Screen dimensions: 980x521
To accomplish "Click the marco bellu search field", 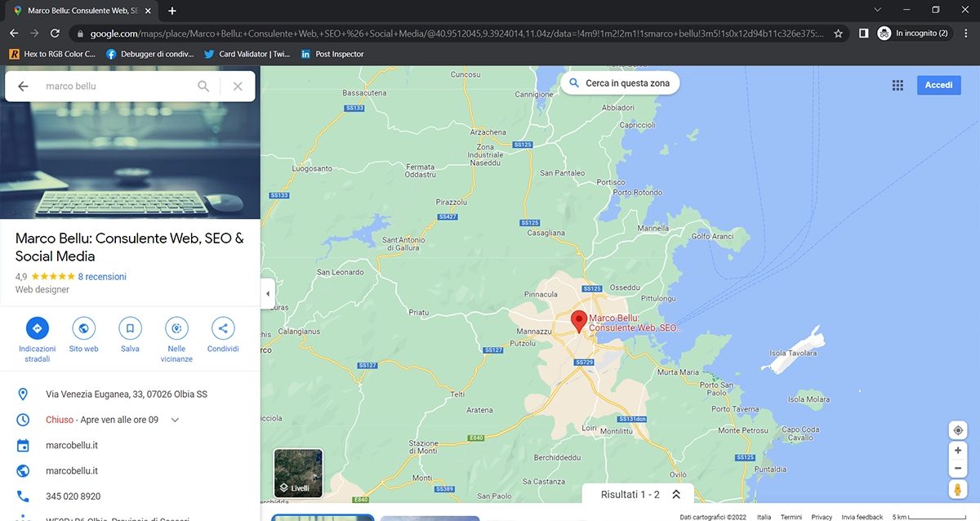I will click(114, 86).
